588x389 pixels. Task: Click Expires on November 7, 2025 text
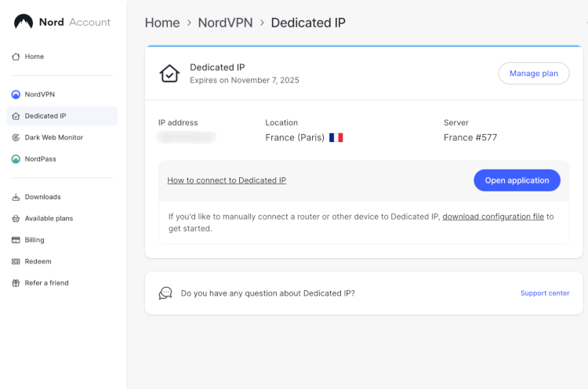[x=245, y=80]
